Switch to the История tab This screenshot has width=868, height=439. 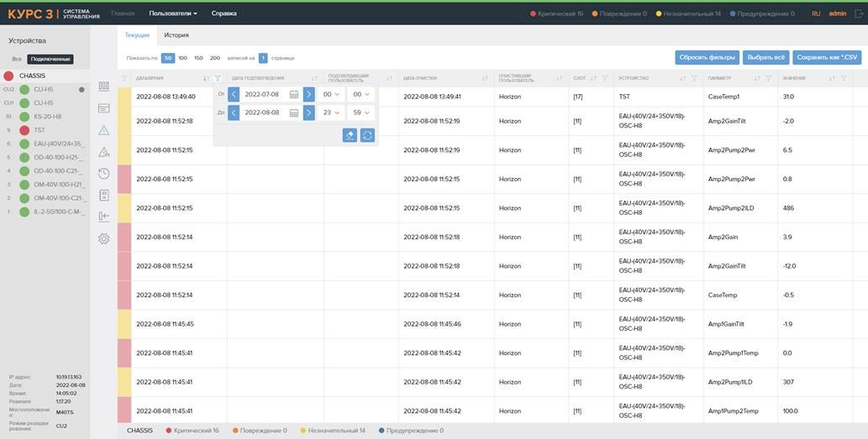coord(176,35)
